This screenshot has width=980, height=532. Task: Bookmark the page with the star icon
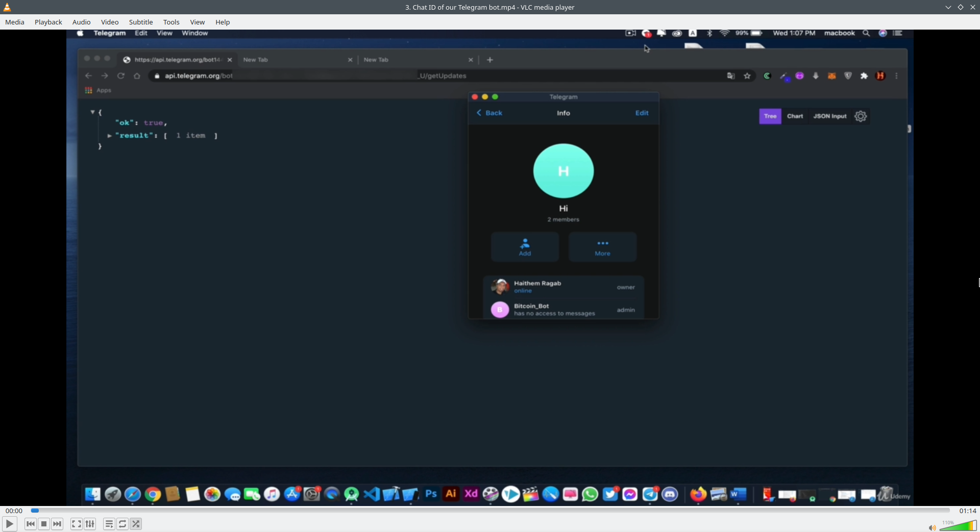tap(747, 76)
